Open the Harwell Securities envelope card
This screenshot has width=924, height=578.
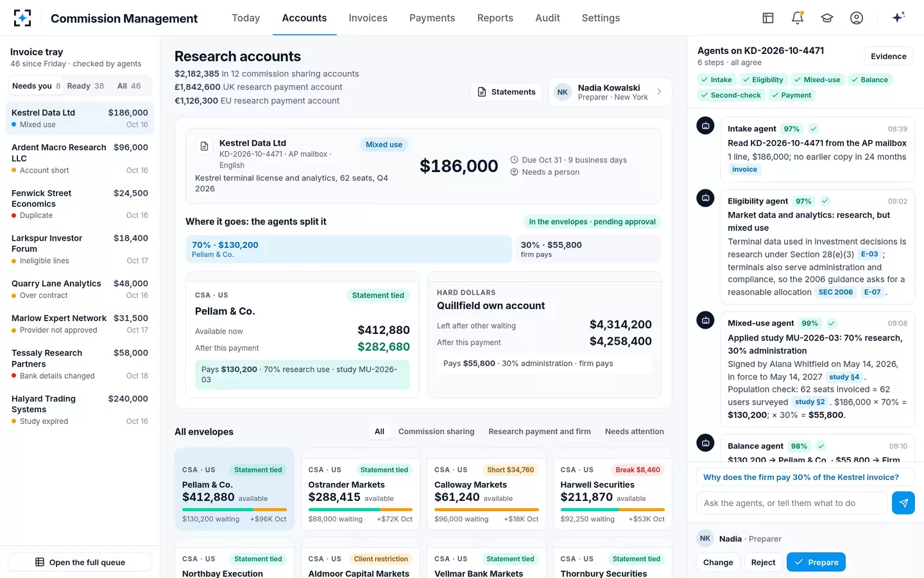(x=612, y=489)
